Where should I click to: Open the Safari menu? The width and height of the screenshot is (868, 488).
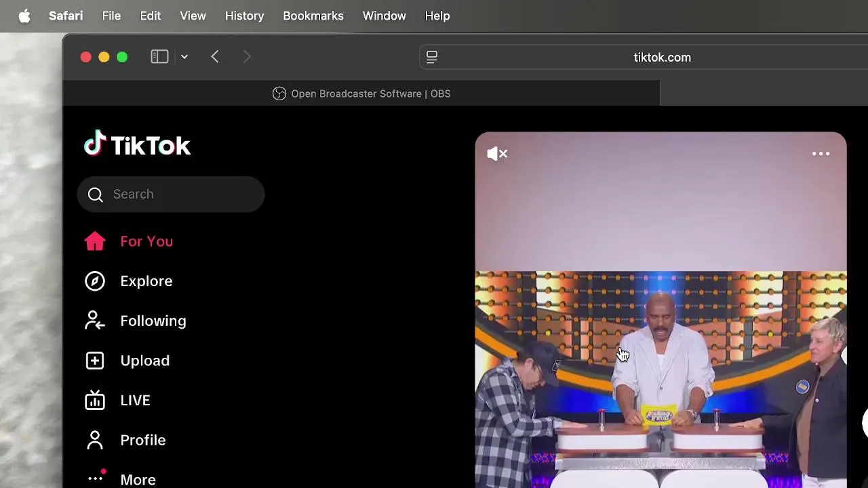66,16
